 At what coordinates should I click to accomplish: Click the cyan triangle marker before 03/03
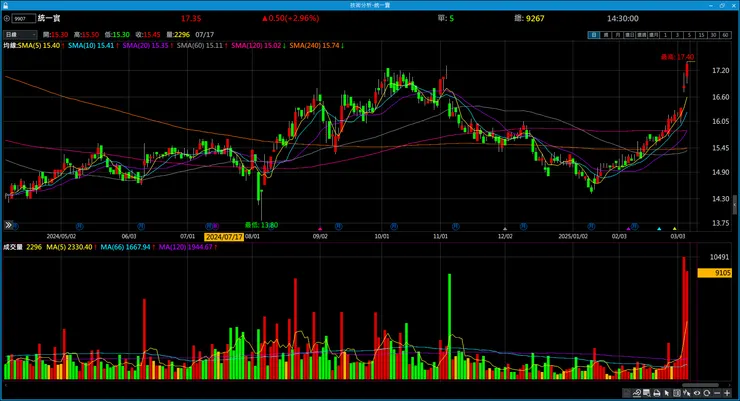[659, 229]
